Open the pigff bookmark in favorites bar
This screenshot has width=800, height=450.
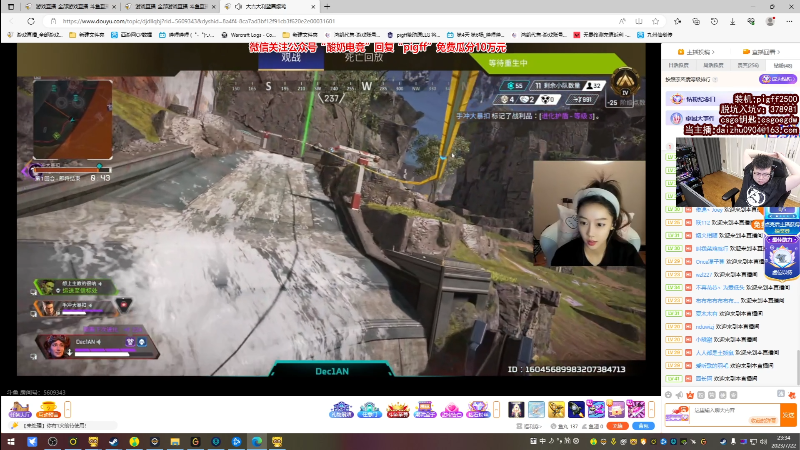413,35
